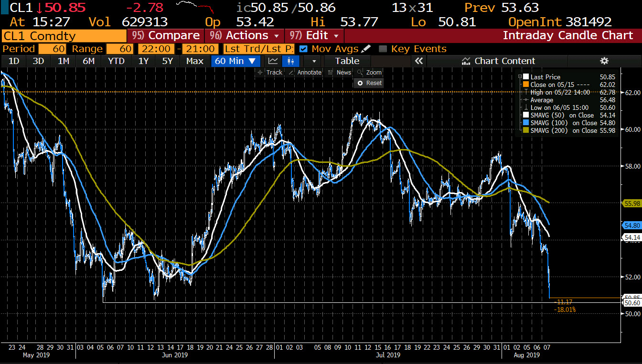
Task: Click the 95) Compare button
Action: (x=166, y=35)
